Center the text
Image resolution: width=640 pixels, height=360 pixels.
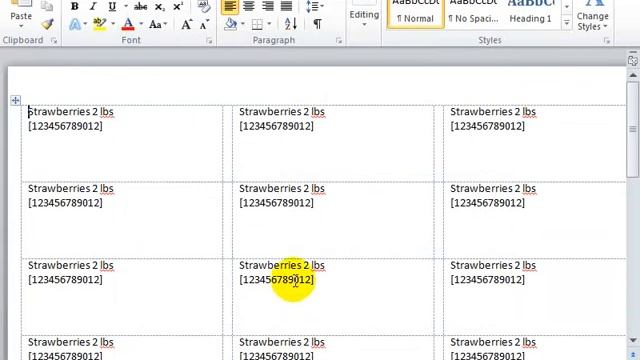point(249,6)
